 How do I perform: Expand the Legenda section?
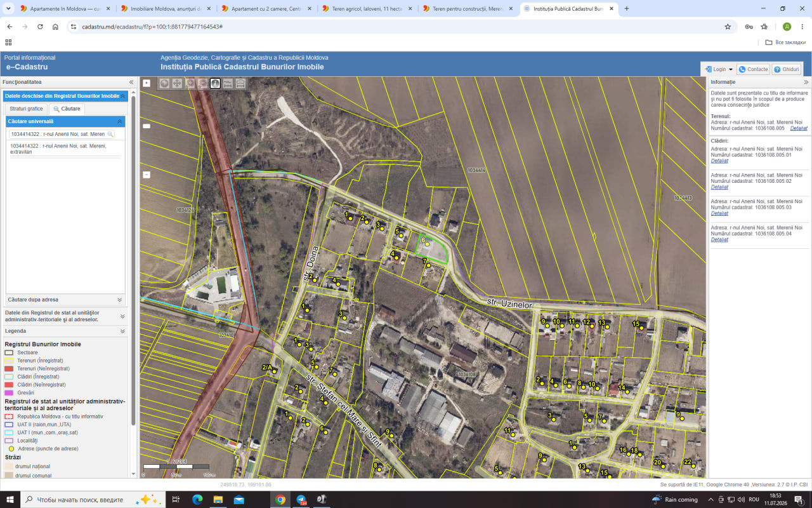coord(122,331)
